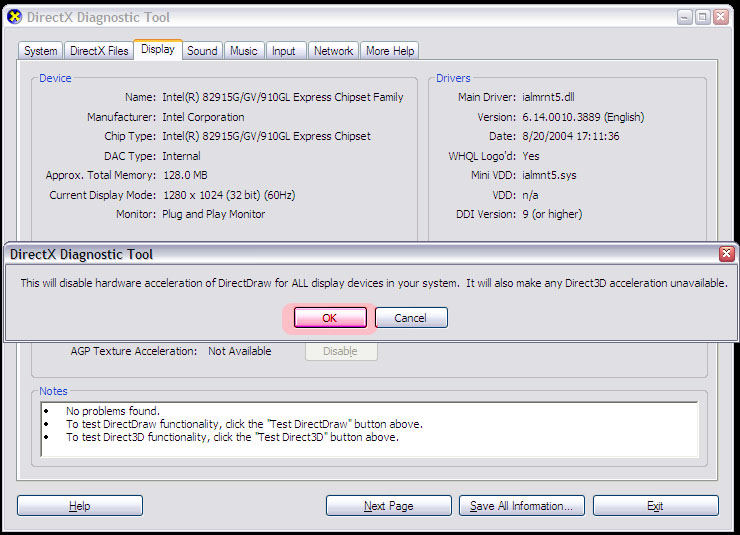Switch to the Input tab
The width and height of the screenshot is (740, 535).
(284, 51)
